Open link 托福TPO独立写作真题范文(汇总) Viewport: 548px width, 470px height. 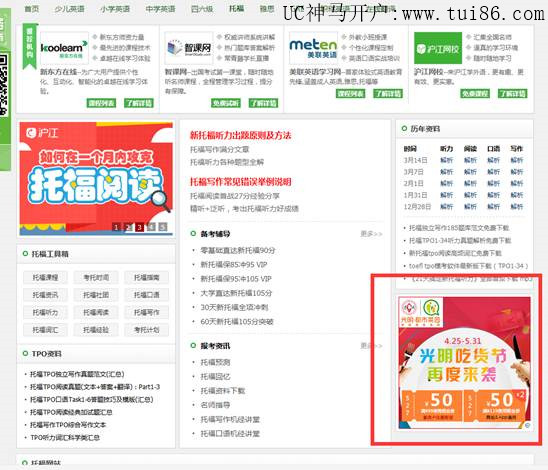click(77, 374)
